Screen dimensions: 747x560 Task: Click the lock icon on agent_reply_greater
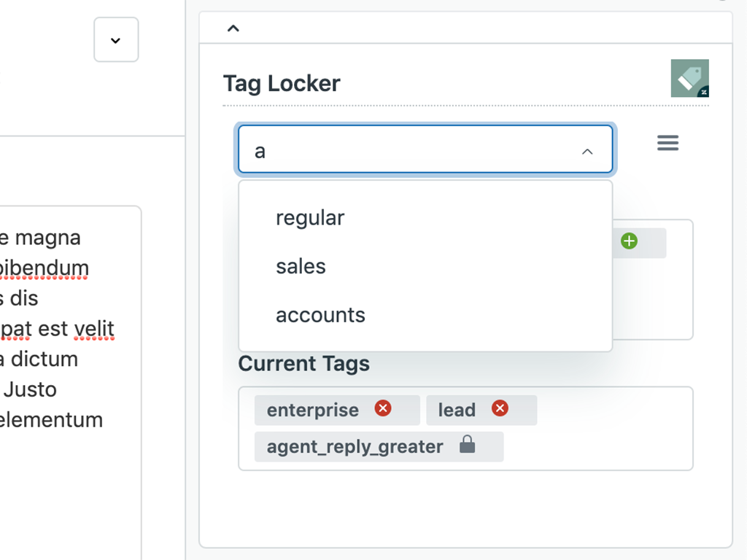tap(468, 444)
